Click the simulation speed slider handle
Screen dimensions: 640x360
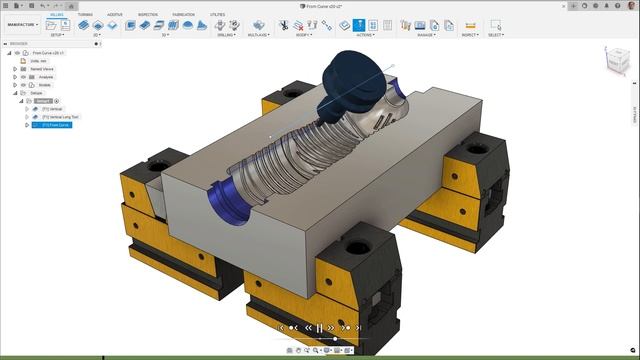click(335, 339)
